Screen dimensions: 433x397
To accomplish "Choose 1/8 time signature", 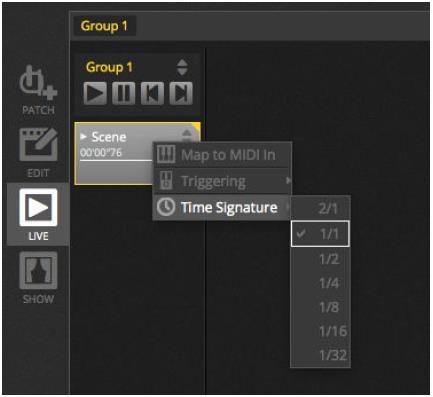I will (320, 307).
